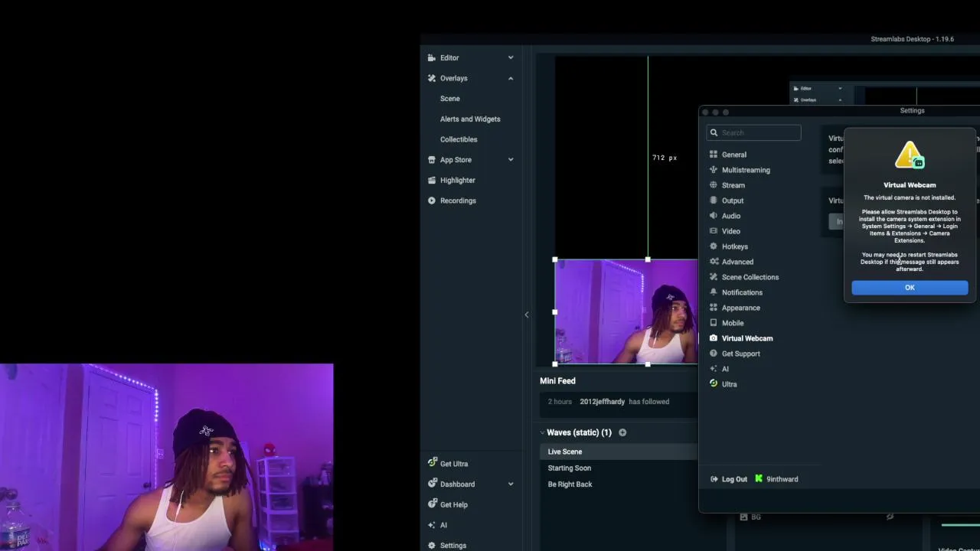Open Mobile settings icon

coord(714,323)
